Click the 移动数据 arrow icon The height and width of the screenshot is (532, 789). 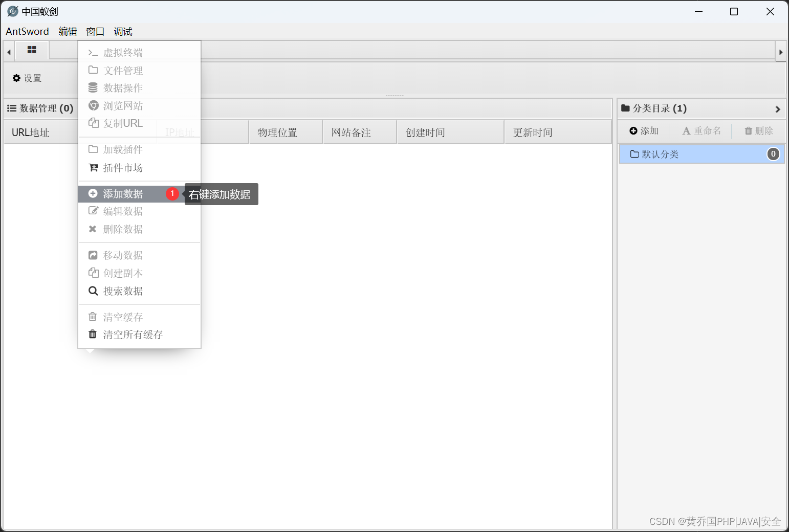[x=93, y=255]
